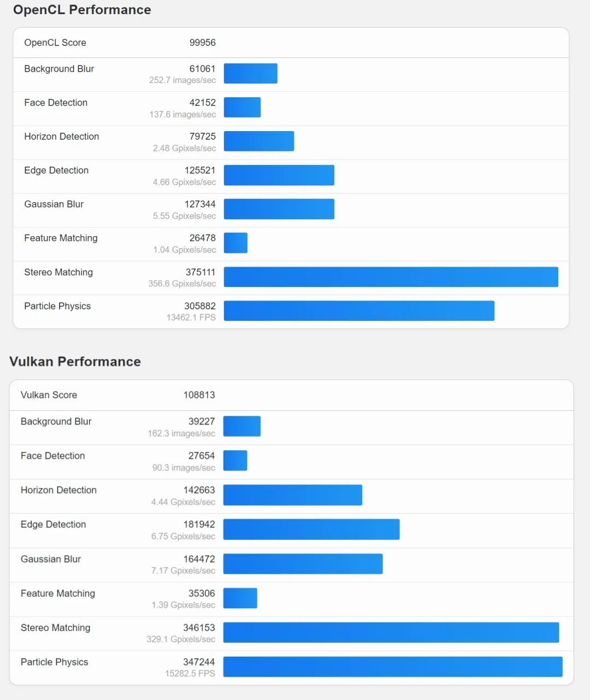Click the Vulkan Particle Physics bar
The height and width of the screenshot is (700, 590).
(392, 667)
